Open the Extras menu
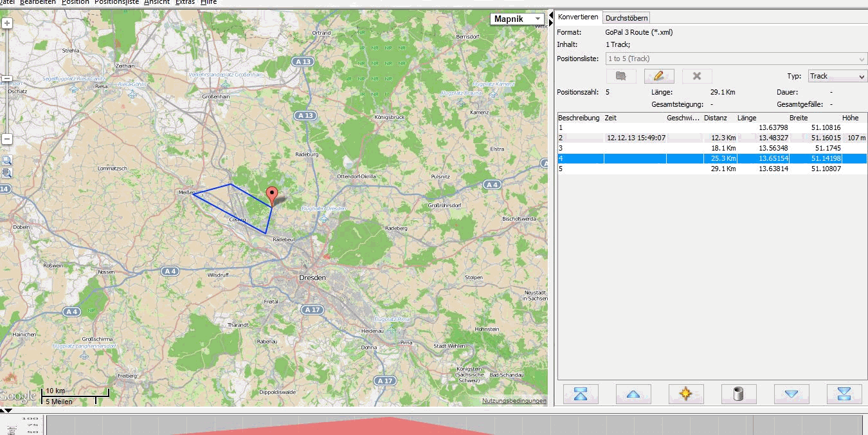This screenshot has height=435, width=868. pos(185,3)
